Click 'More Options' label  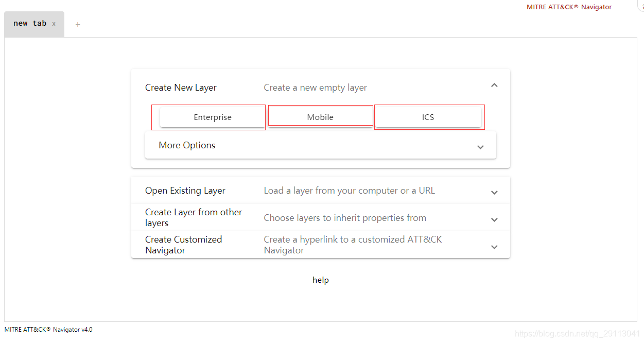(187, 145)
